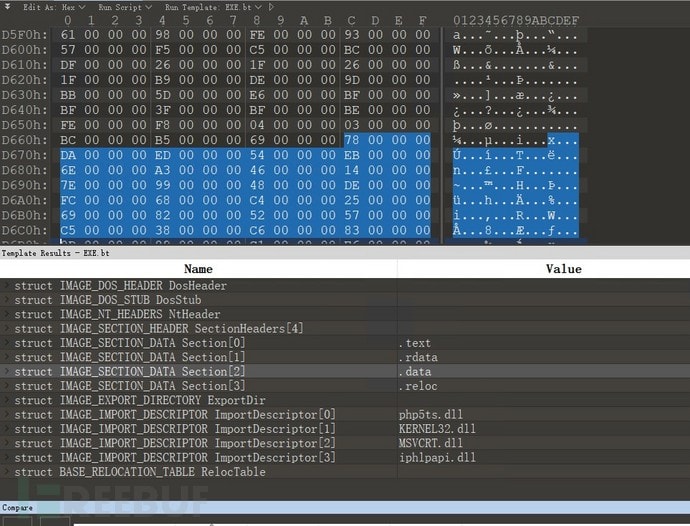Expand IMAGE_SECTION_HEADER SectionHeaders[4] row
This screenshot has height=526, width=690.
pos(7,328)
